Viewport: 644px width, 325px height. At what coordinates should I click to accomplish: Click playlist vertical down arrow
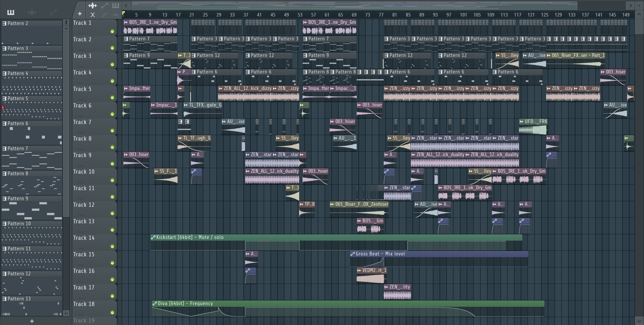pyautogui.click(x=639, y=321)
